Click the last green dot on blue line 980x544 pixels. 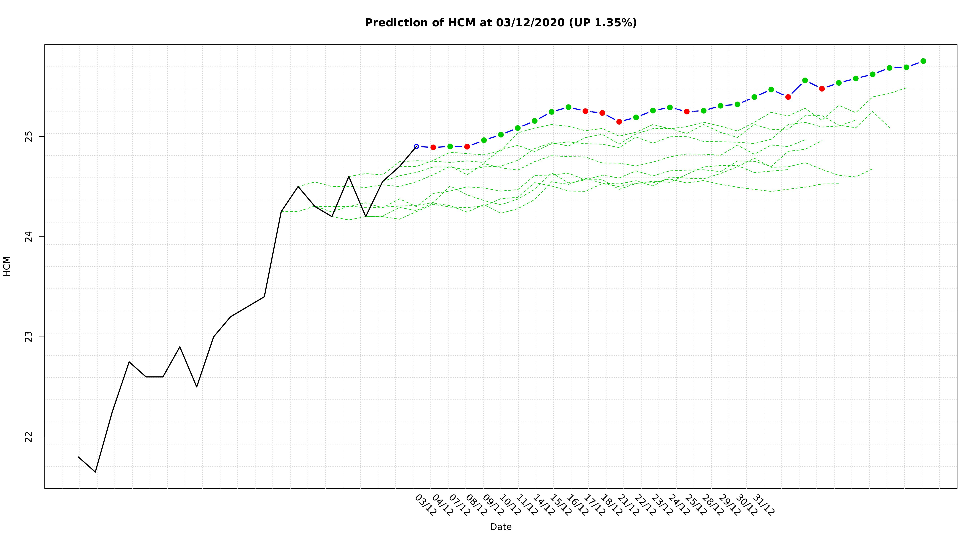[923, 61]
